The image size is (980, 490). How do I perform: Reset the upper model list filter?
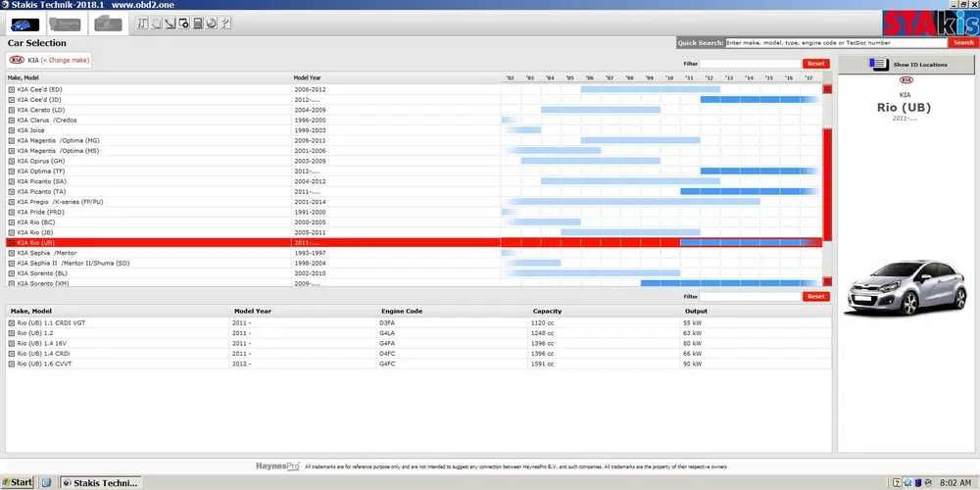(815, 64)
